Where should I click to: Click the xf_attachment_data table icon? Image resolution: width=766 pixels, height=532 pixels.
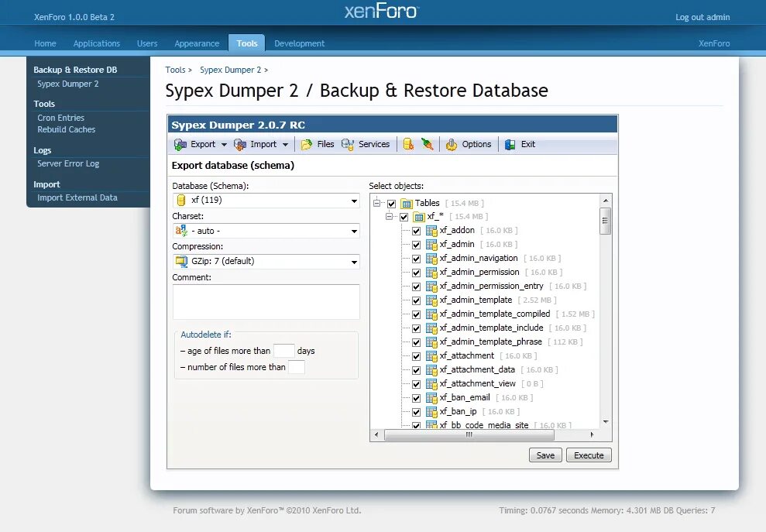(x=431, y=370)
